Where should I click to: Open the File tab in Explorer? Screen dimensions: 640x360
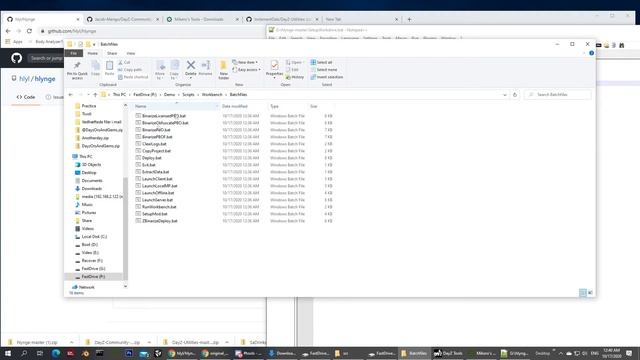73,53
